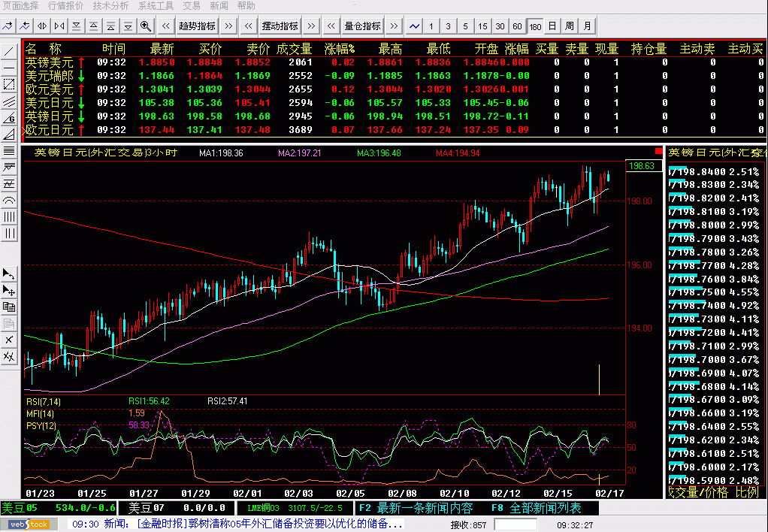The width and height of the screenshot is (768, 532).
Task: Click the upward triangle over line icon
Action: 93,26
